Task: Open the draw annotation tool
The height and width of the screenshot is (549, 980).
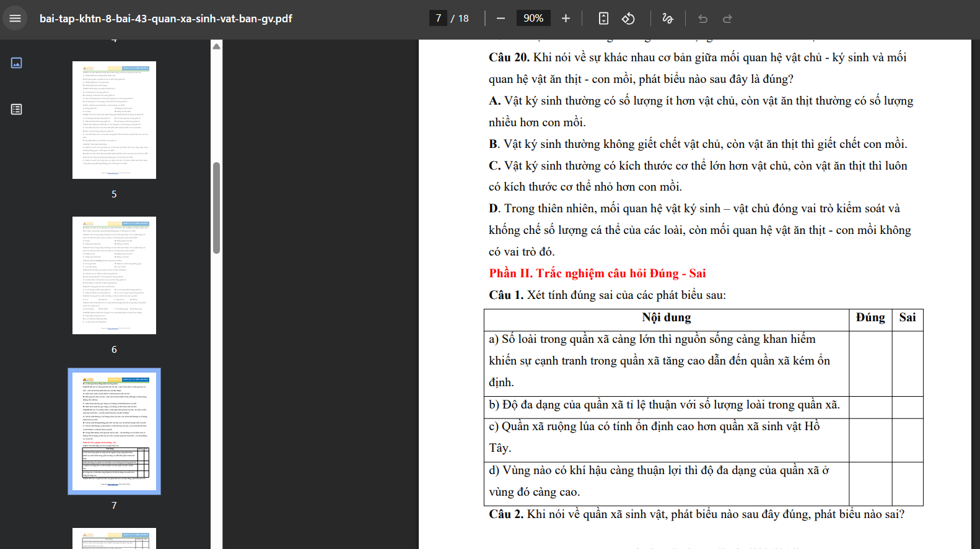Action: tap(668, 19)
